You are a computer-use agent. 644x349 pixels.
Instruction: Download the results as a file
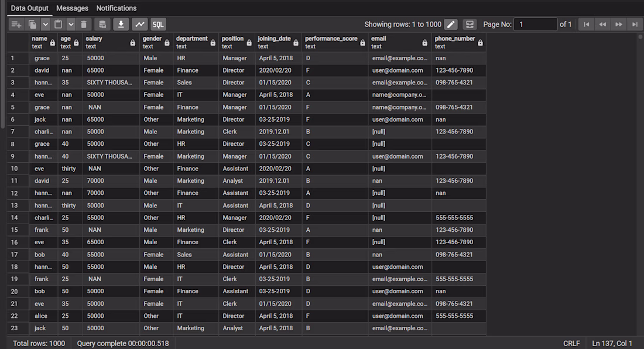point(121,25)
